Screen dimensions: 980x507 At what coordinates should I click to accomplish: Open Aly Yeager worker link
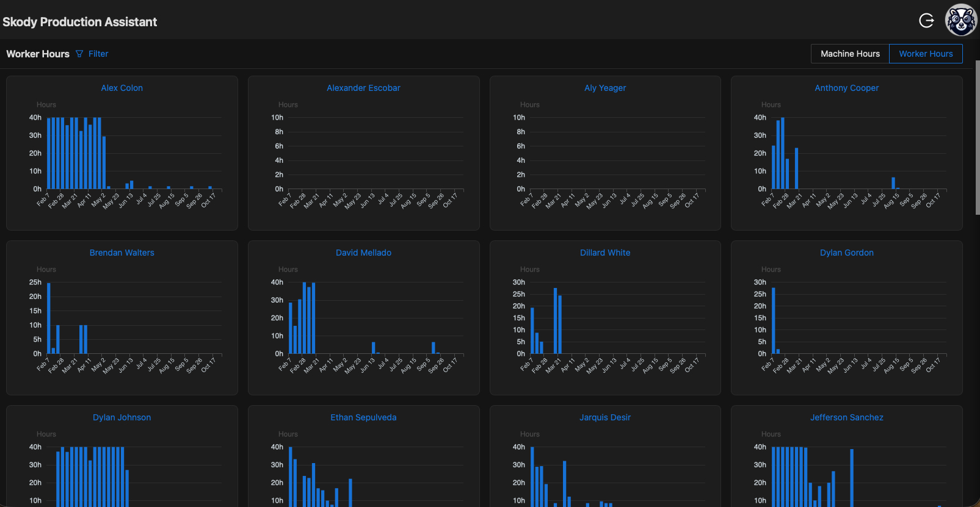(x=605, y=88)
